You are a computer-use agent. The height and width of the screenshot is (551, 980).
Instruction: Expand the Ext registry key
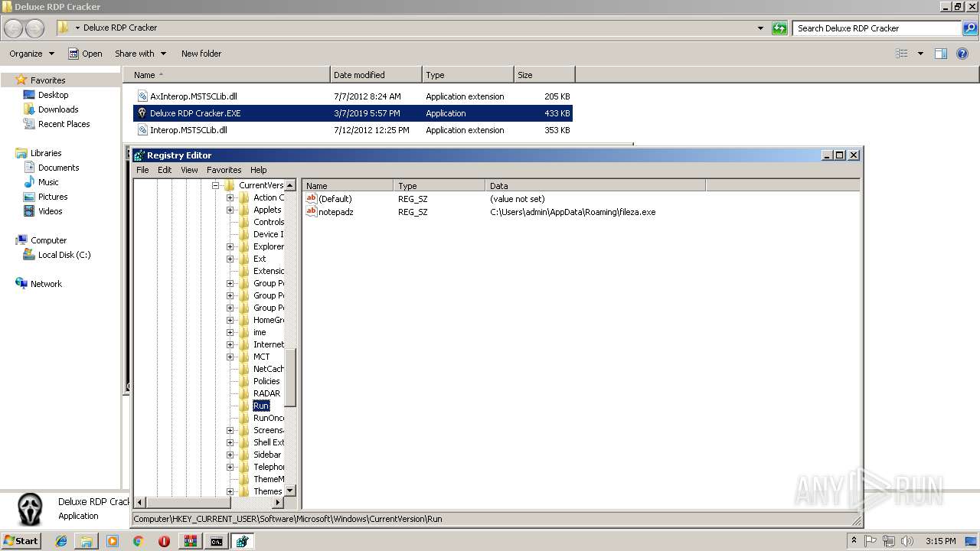coord(230,259)
